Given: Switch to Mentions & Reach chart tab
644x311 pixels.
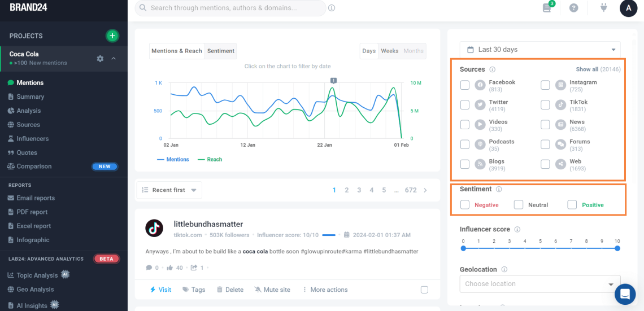Looking at the screenshot, I should 177,51.
